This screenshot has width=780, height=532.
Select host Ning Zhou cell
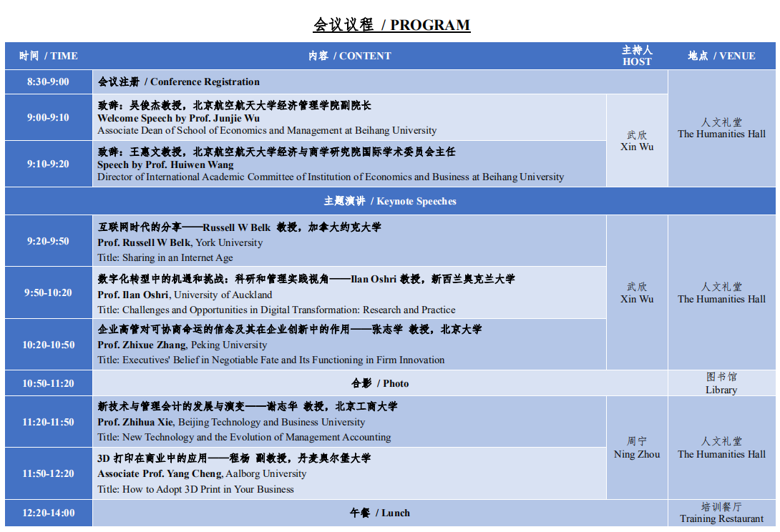pos(637,448)
